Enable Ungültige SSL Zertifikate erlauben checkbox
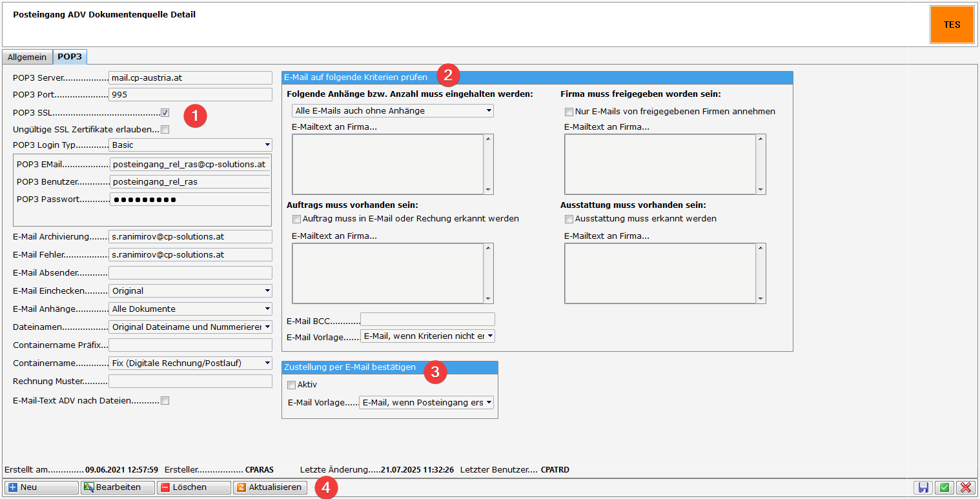 (x=165, y=129)
